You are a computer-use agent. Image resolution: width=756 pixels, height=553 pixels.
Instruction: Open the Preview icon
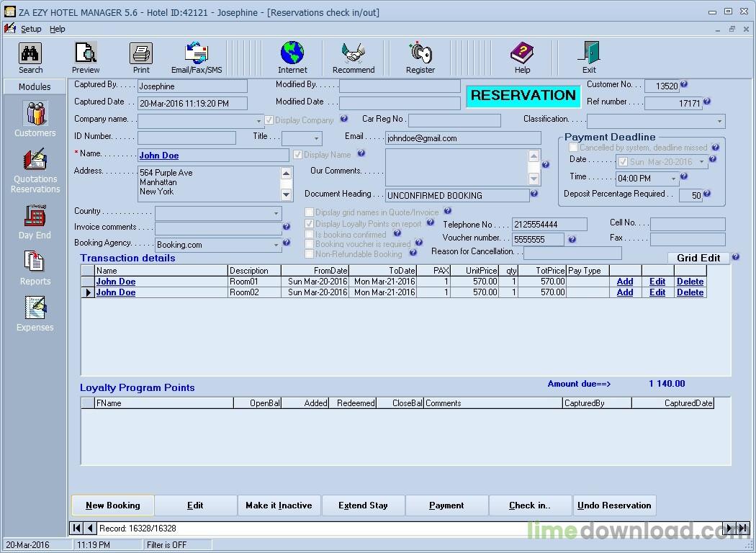pyautogui.click(x=86, y=57)
